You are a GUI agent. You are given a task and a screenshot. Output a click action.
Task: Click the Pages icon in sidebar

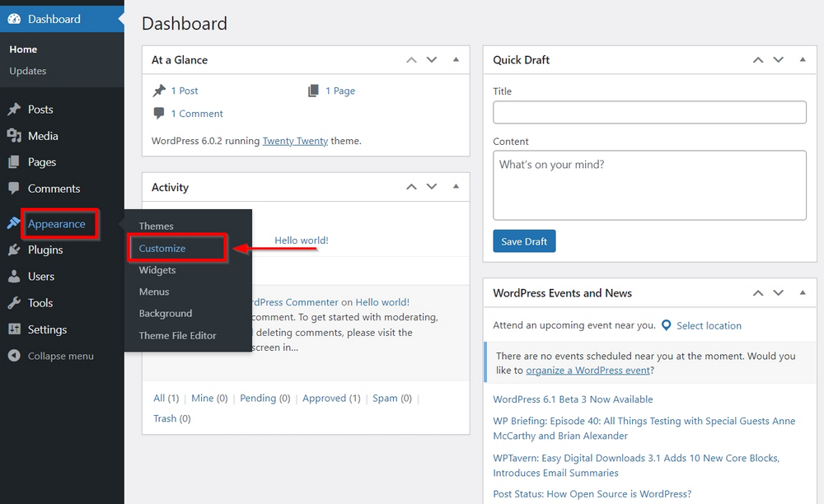pyautogui.click(x=14, y=162)
